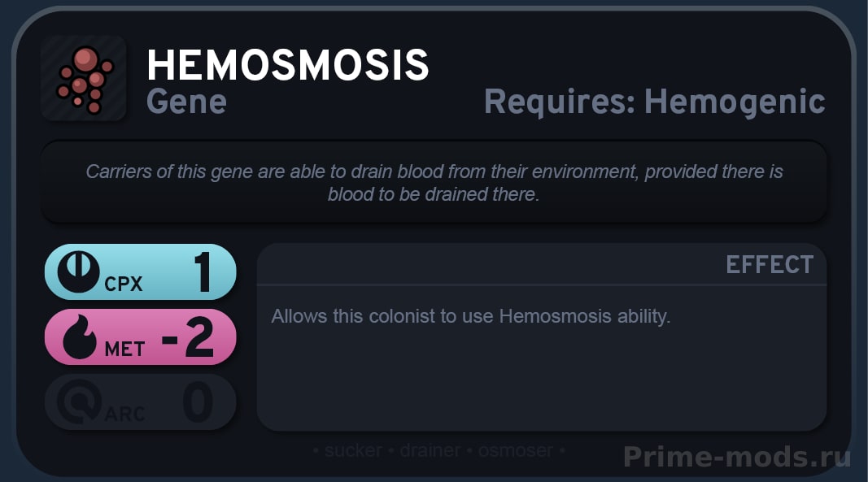Click the Gene type label
The height and width of the screenshot is (482, 868).
pyautogui.click(x=186, y=102)
